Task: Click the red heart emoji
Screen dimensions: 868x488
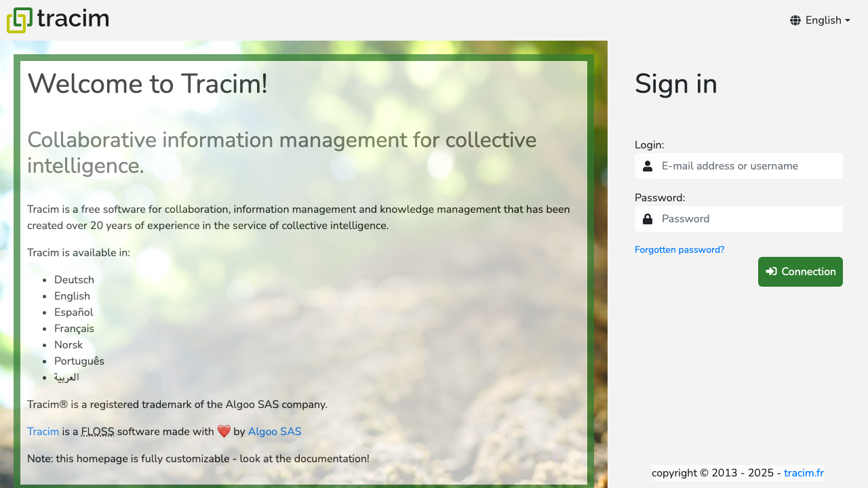Action: pyautogui.click(x=224, y=432)
